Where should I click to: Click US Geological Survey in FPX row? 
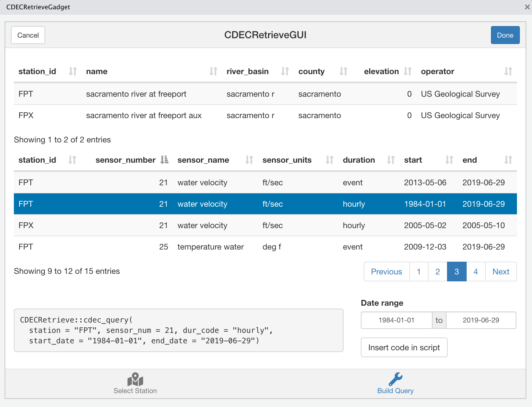coord(460,115)
